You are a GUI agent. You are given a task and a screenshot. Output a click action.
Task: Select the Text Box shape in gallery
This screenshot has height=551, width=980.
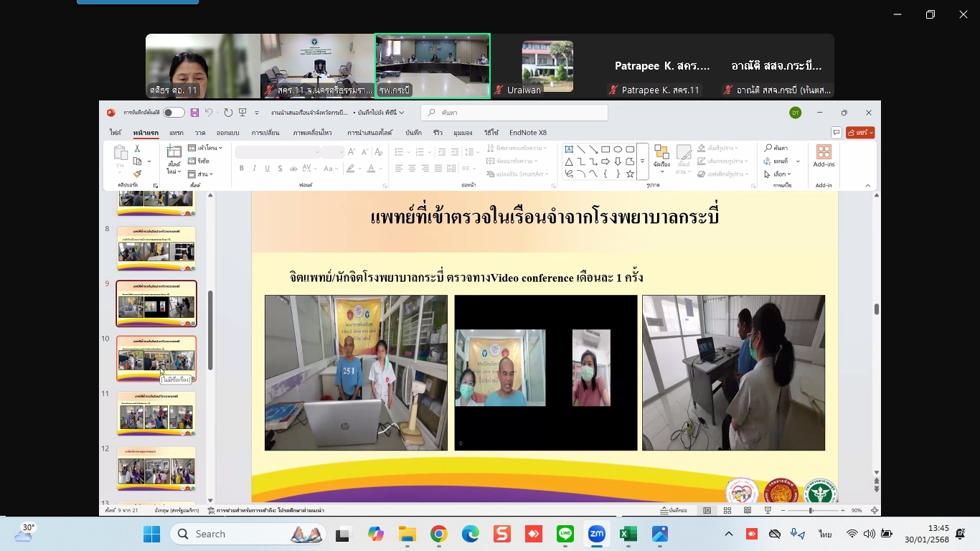(569, 150)
